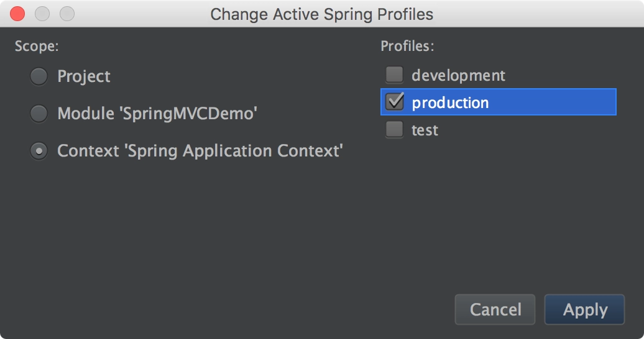This screenshot has height=339, width=644.
Task: Click the 'Profiles:' heading label
Action: pos(407,46)
